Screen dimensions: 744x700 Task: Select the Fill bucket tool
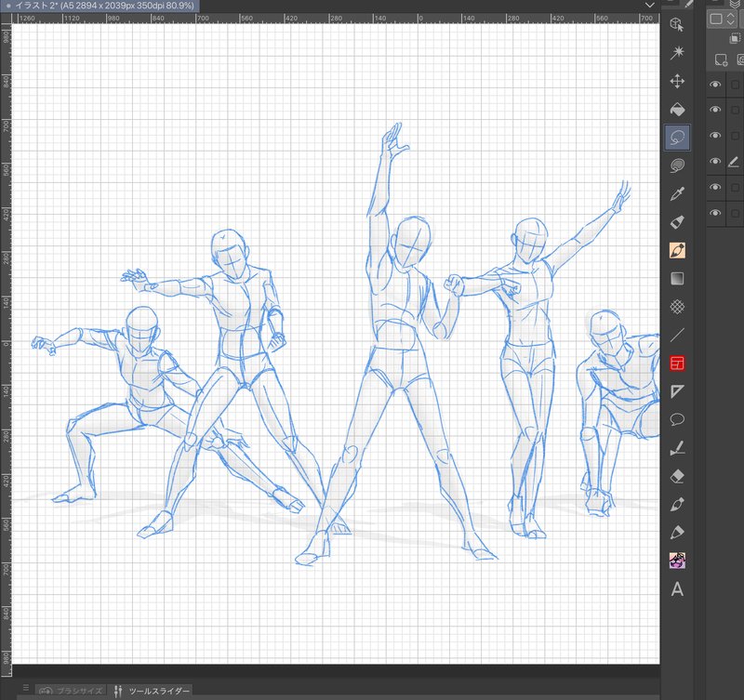coord(677,110)
